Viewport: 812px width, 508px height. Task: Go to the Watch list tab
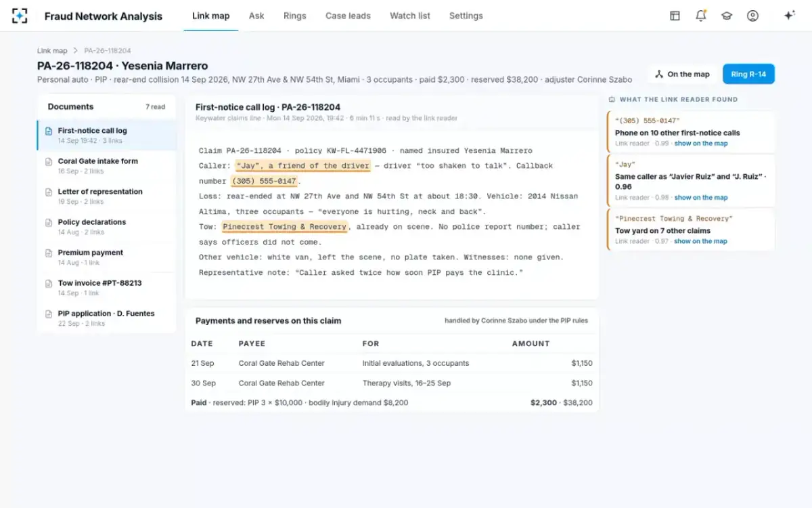410,16
